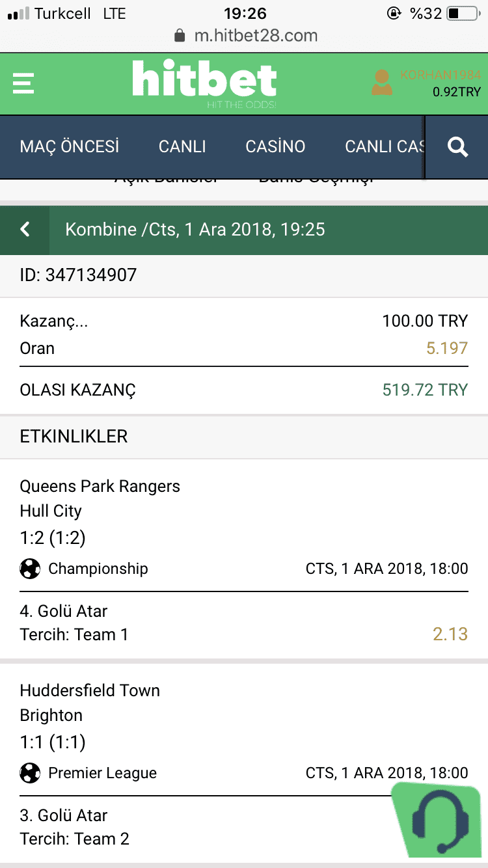Switch to the MAÇ ÖNCESİ tab
488x868 pixels.
[70, 146]
